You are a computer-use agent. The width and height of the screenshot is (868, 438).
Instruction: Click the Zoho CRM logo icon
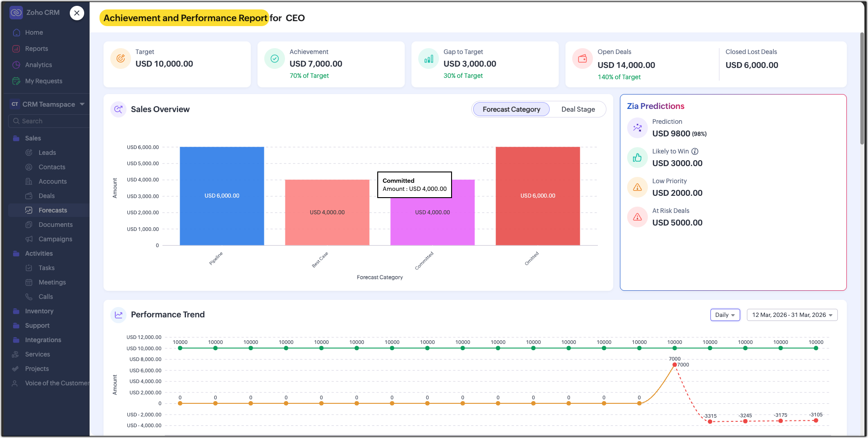[16, 13]
